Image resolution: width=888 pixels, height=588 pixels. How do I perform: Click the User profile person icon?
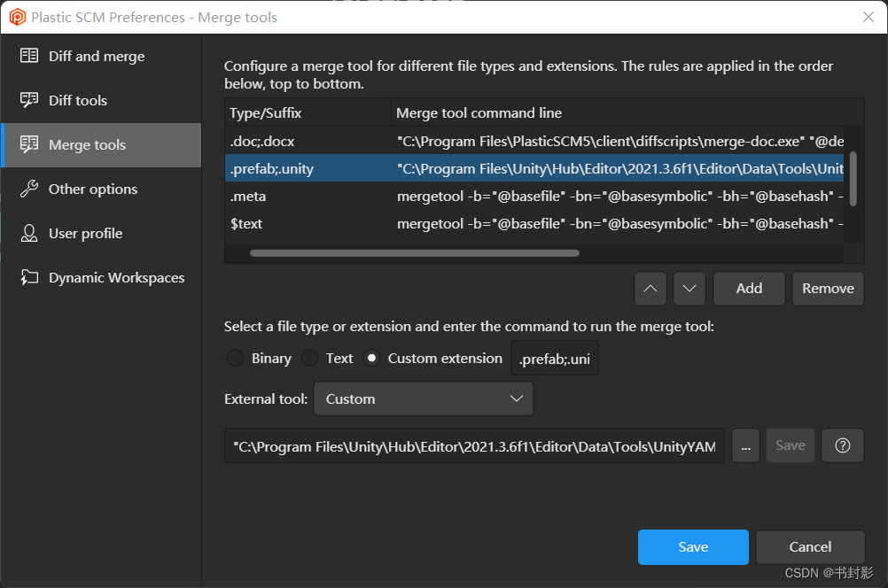29,233
